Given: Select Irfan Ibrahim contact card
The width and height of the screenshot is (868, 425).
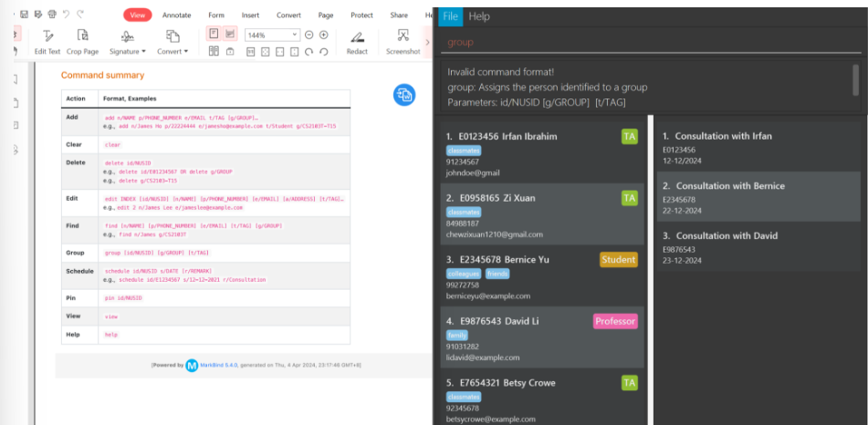Looking at the screenshot, I should 542,152.
